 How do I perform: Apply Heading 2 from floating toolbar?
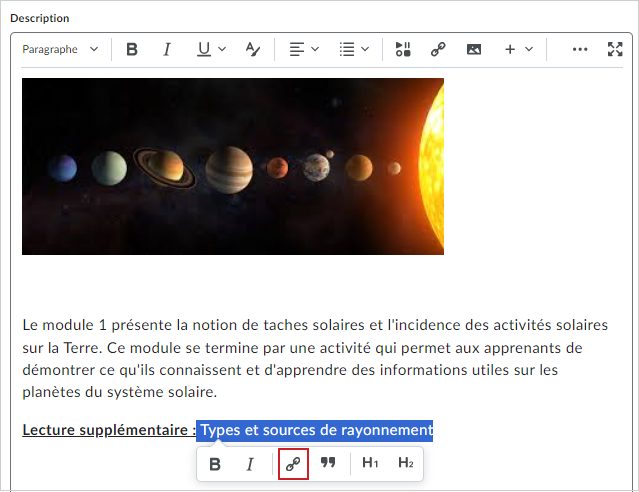406,463
